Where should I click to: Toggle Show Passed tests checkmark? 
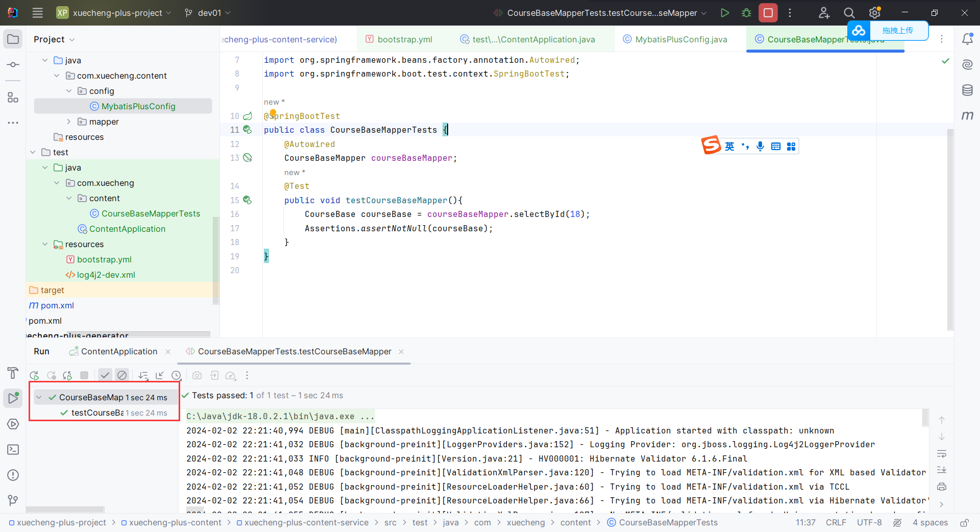105,375
